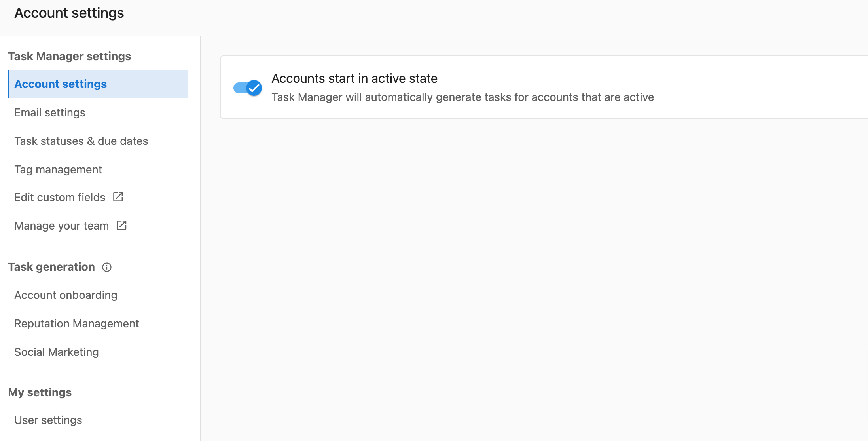Click the Task Manager auto-generate description text
Screen dimensions: 868x441
click(463, 97)
